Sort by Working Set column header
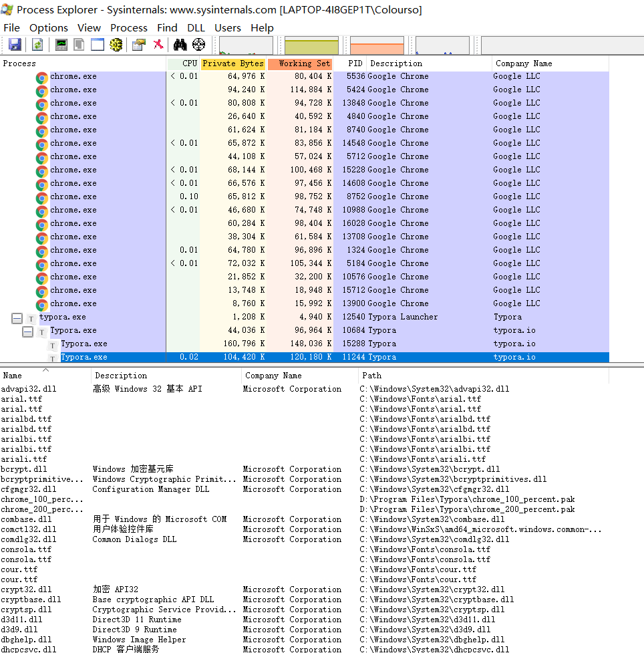 pyautogui.click(x=300, y=63)
